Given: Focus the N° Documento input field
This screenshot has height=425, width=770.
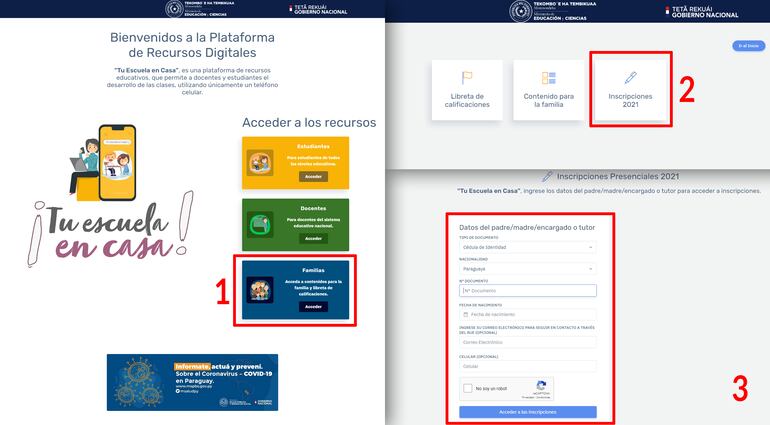Looking at the screenshot, I should (527, 291).
